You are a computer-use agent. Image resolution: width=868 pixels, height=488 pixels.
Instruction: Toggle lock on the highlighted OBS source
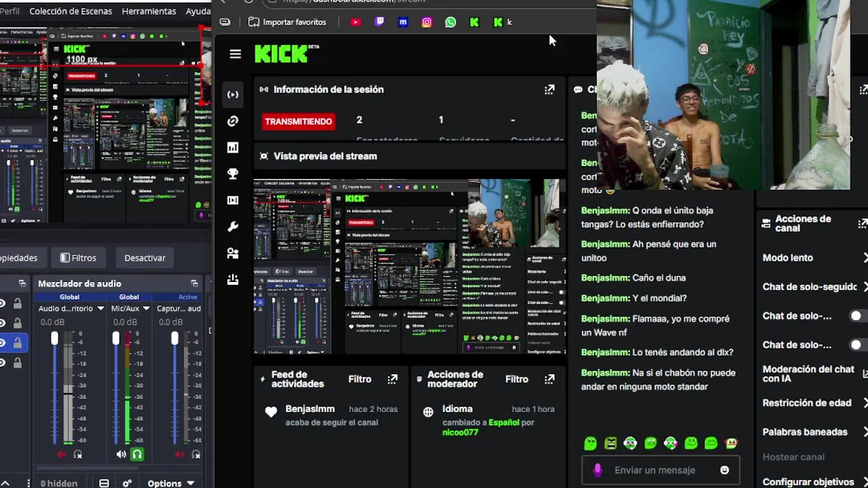point(18,343)
